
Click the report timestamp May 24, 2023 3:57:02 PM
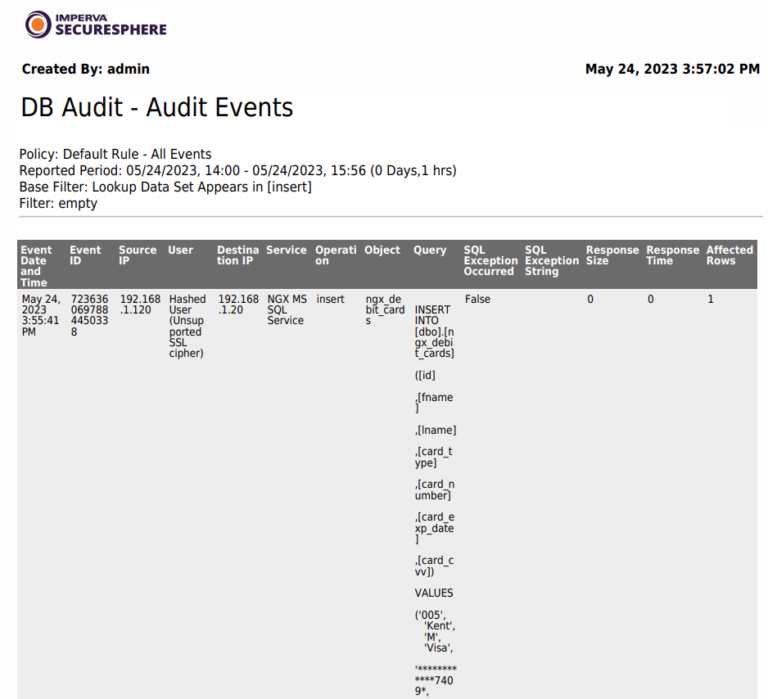point(672,69)
